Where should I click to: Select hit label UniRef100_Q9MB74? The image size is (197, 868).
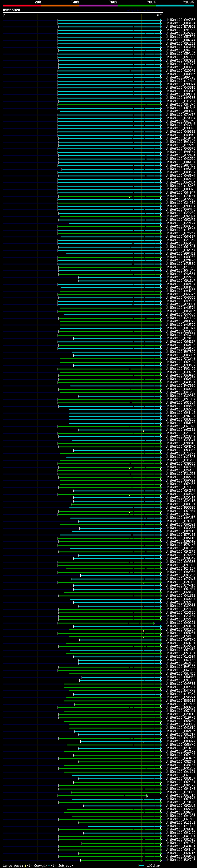click(x=180, y=84)
